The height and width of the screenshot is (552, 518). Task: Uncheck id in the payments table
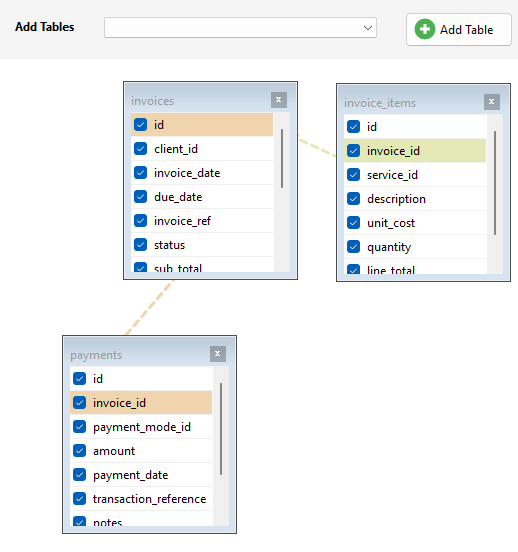80,379
